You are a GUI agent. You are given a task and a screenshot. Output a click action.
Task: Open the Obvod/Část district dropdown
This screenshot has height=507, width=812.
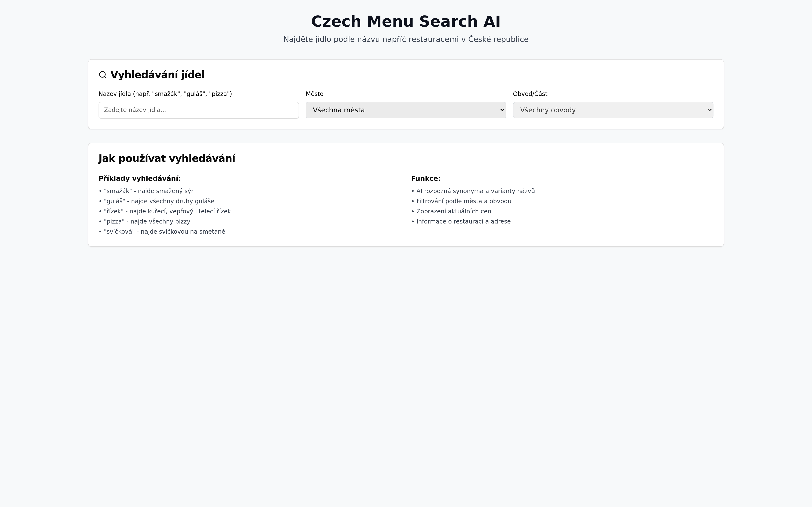613,110
